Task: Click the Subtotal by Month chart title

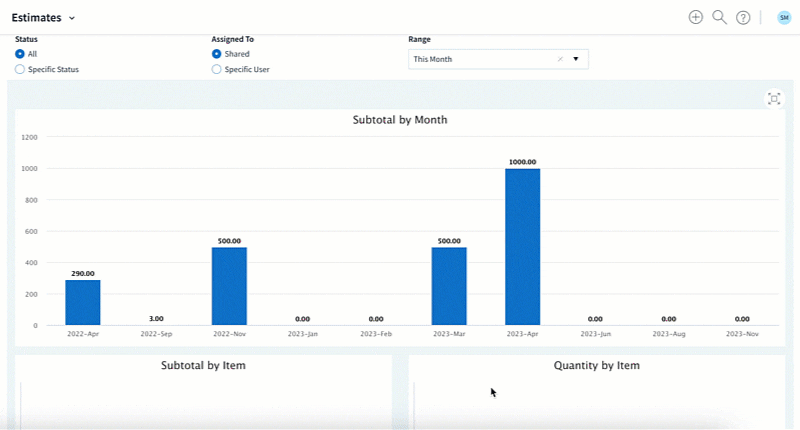Action: (400, 120)
